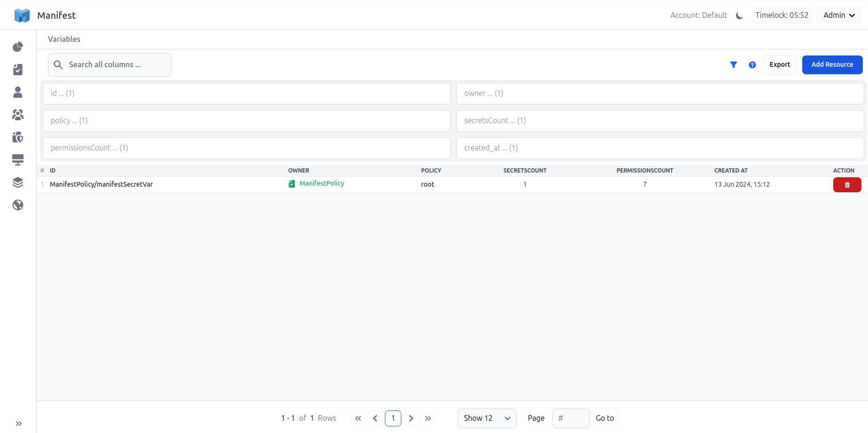Toggle the column filter funnel icon
The width and height of the screenshot is (868, 433).
pyautogui.click(x=734, y=65)
